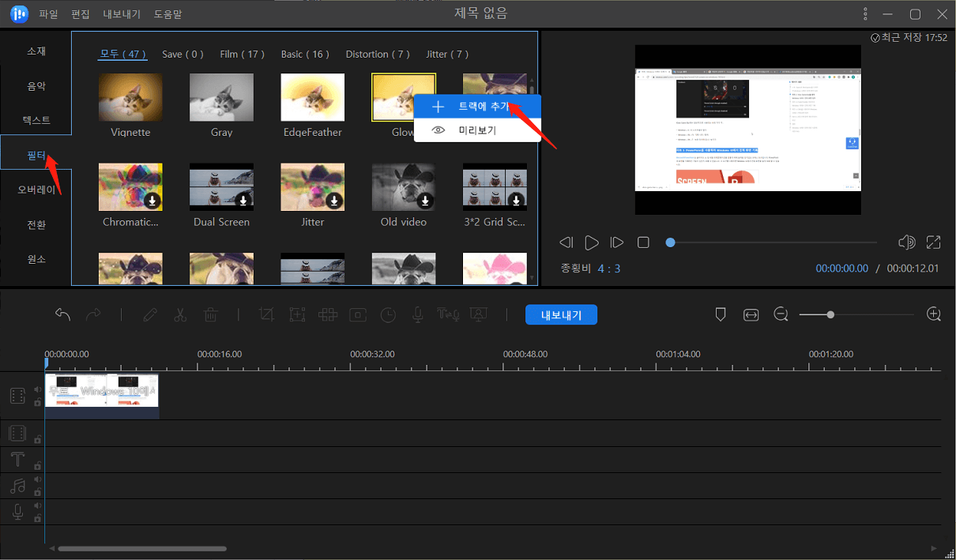Open the 파일 menu

click(48, 14)
